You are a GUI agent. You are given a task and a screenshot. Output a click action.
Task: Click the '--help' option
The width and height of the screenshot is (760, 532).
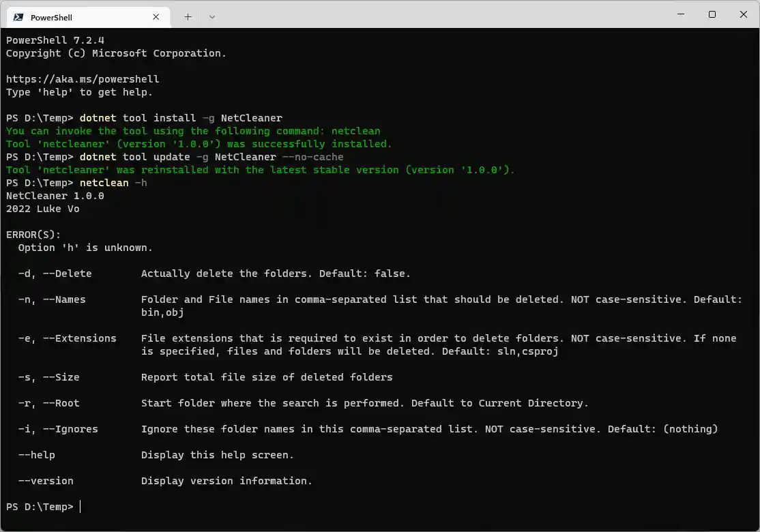[x=36, y=455]
